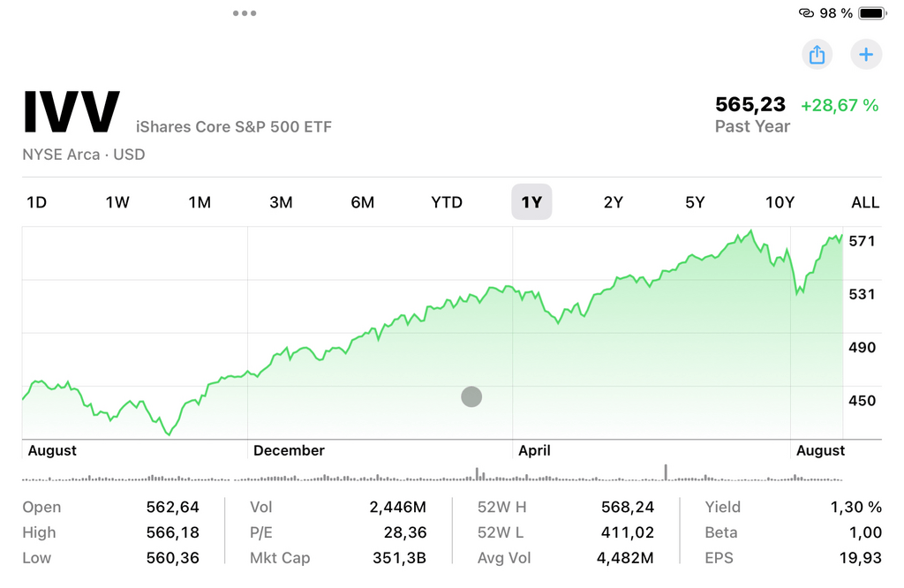Tap the volume bars below the chart

pos(433,477)
